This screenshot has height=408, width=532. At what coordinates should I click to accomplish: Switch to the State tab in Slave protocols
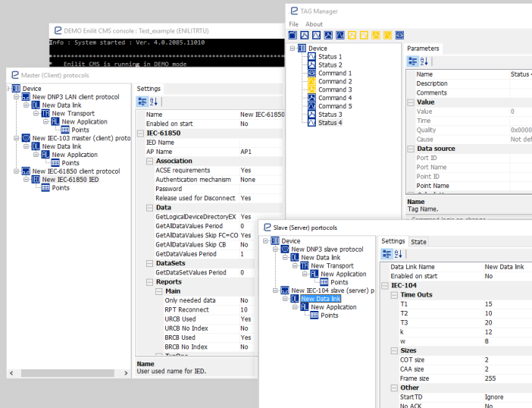pyautogui.click(x=418, y=242)
